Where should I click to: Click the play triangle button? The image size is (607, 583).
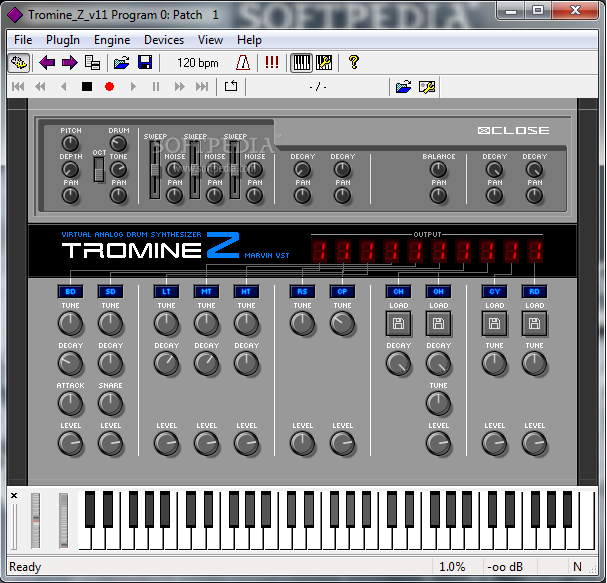pyautogui.click(x=133, y=86)
